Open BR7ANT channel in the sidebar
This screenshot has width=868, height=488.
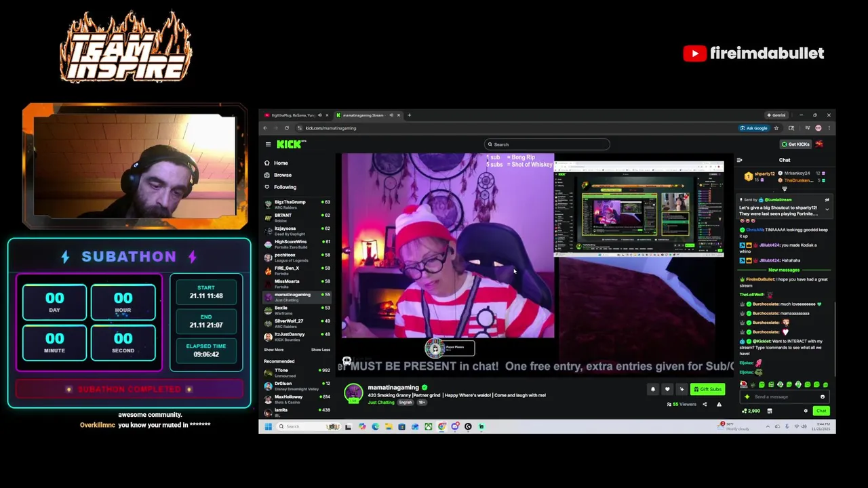(x=297, y=217)
